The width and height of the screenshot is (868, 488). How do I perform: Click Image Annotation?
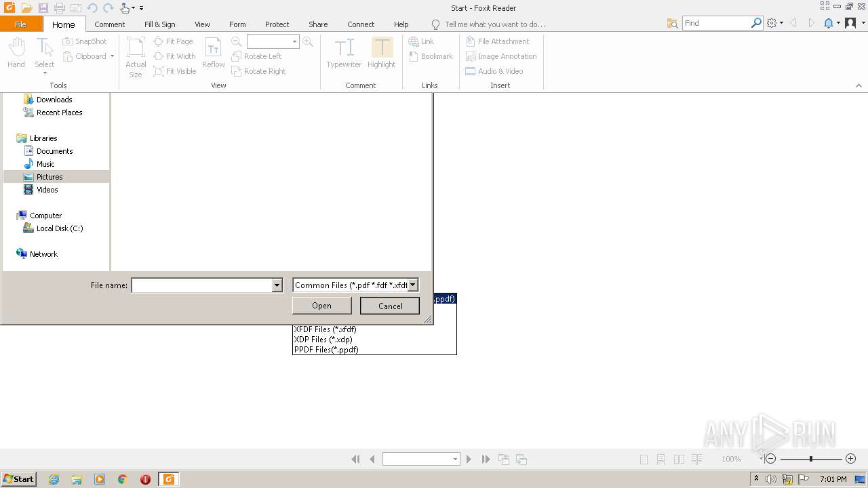[x=500, y=56]
